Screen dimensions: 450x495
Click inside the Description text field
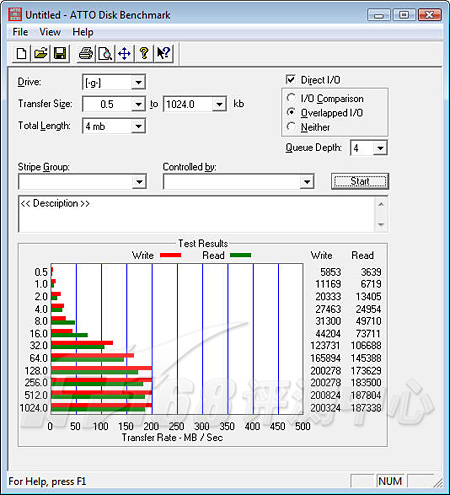click(x=197, y=214)
